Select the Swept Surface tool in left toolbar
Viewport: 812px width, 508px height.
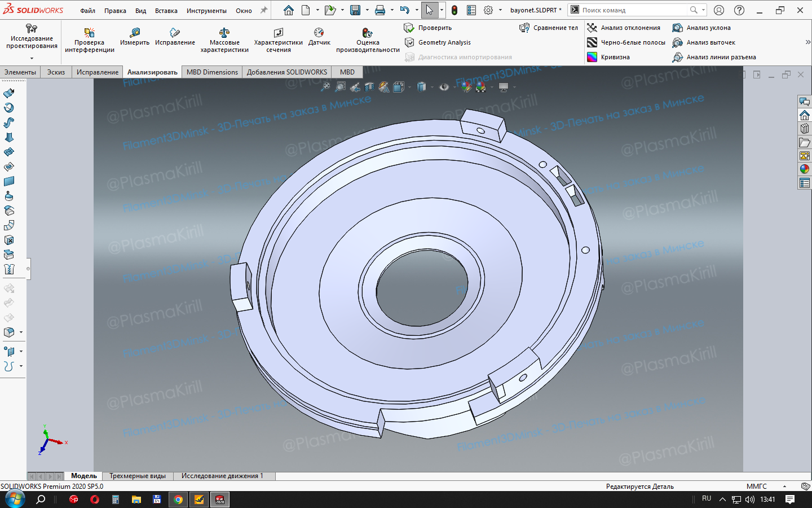(x=9, y=122)
